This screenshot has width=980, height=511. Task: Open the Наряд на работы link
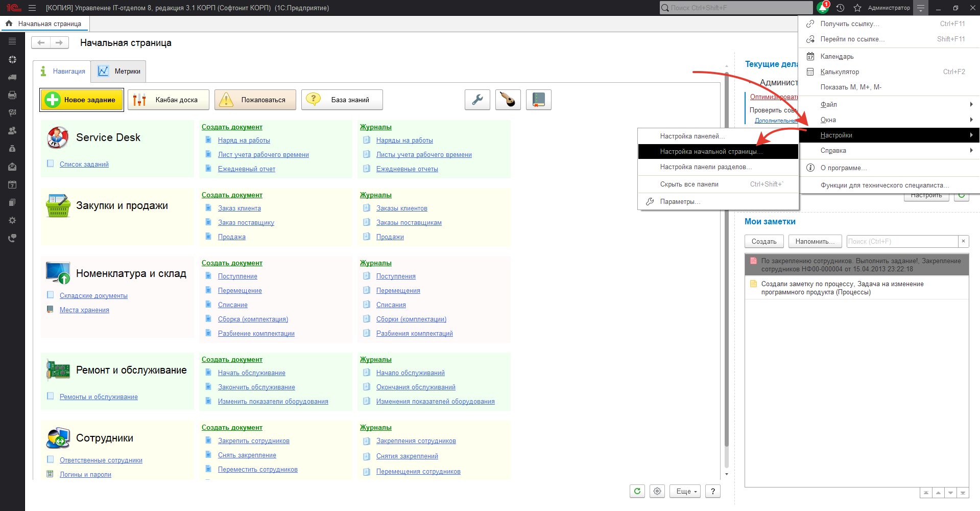pos(244,140)
